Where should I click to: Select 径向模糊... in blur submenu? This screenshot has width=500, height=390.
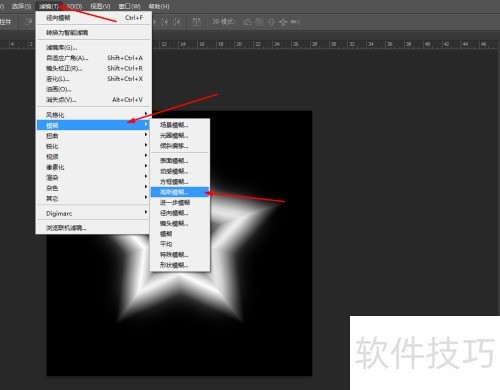pos(180,213)
